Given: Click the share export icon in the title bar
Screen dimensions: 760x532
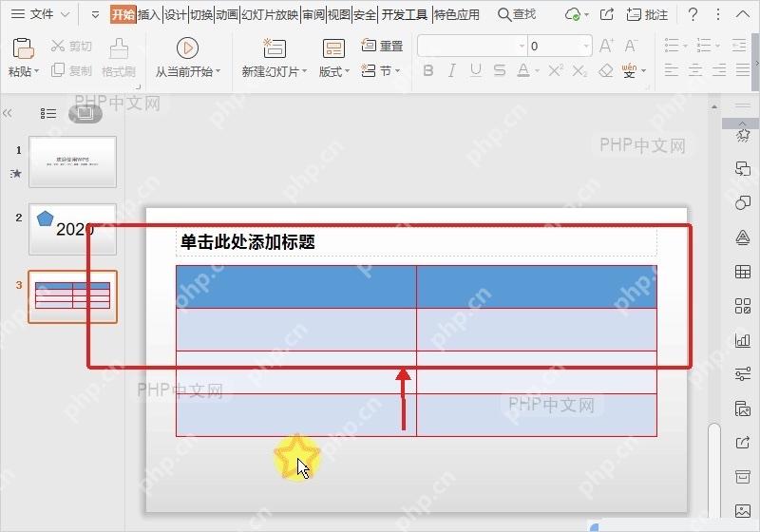Looking at the screenshot, I should tap(607, 14).
